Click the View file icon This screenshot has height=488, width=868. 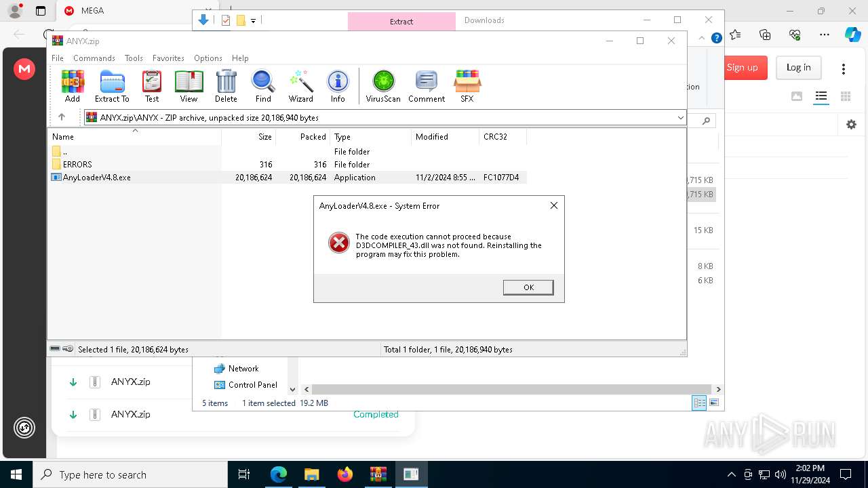click(x=189, y=86)
